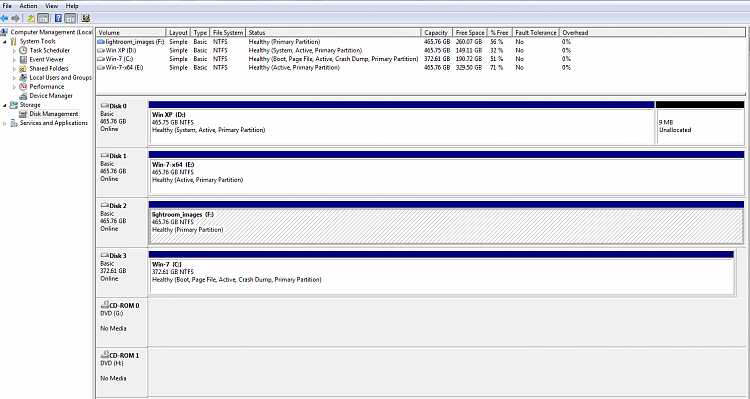Image resolution: width=750 pixels, height=399 pixels.
Task: Click the Local Users and Groups icon
Action: point(23,78)
